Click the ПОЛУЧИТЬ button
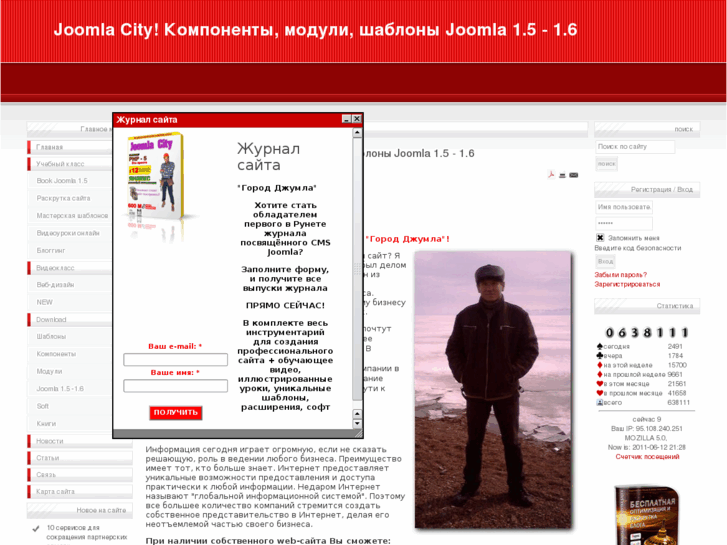The width and height of the screenshot is (727, 545). point(176,412)
